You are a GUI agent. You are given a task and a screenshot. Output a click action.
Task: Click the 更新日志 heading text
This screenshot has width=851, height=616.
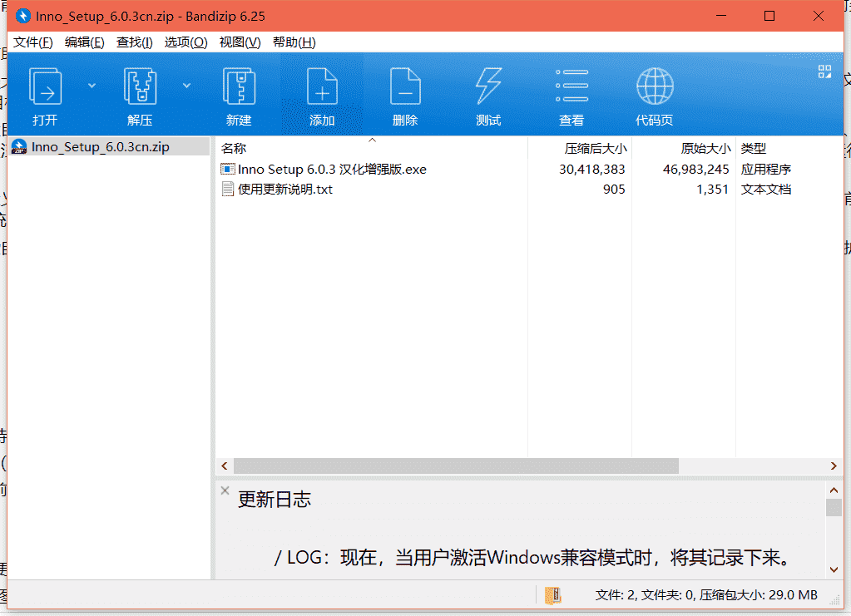click(274, 500)
